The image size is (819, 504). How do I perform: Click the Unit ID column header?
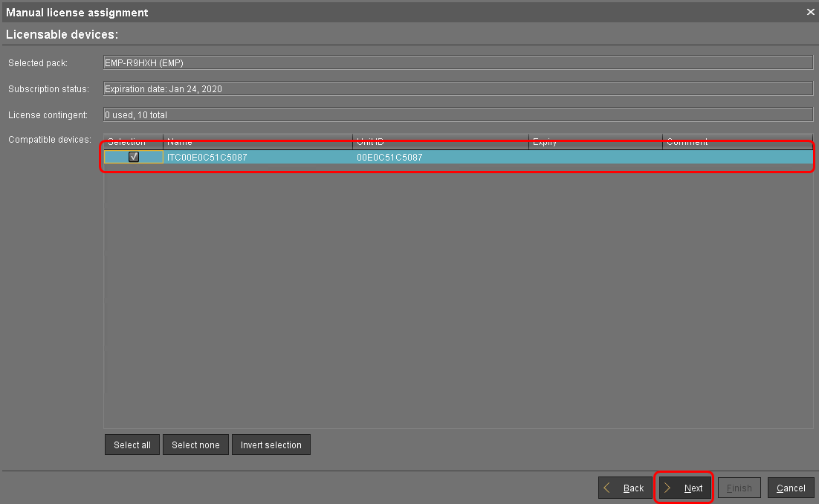tap(440, 142)
